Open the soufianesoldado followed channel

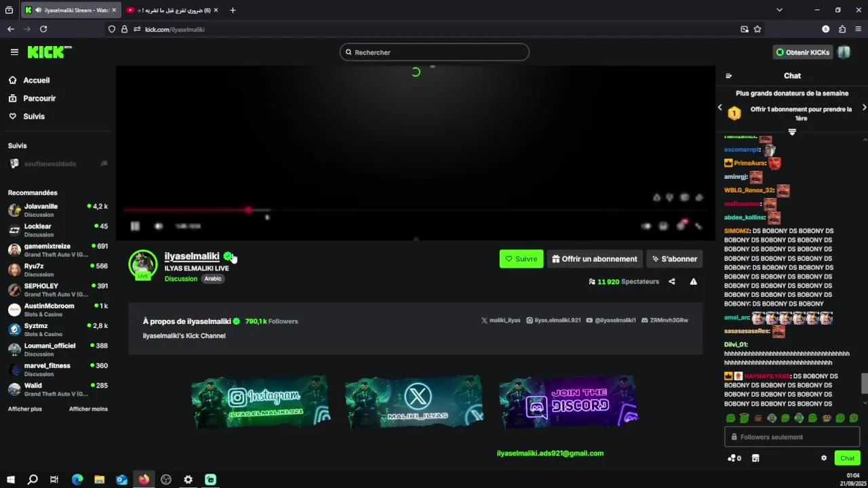58,163
